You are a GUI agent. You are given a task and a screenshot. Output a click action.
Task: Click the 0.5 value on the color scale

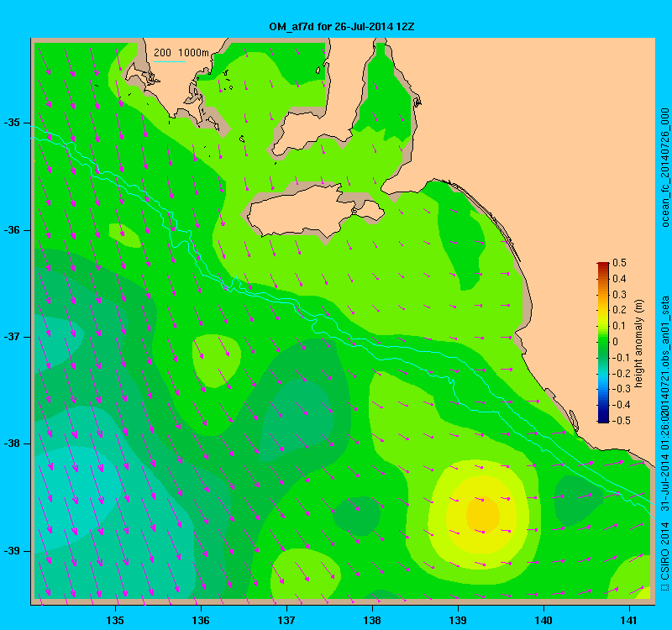[620, 263]
